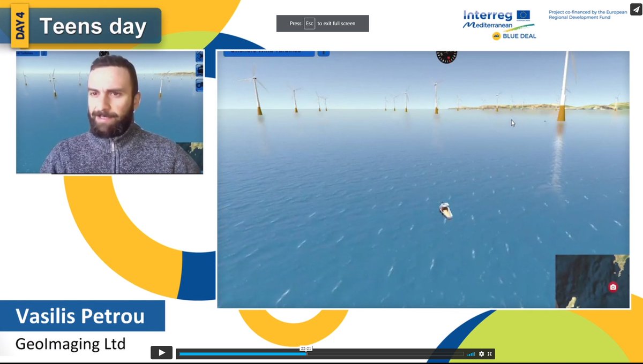Click the large turbine tower at right
This screenshot has height=364, width=643.
point(564,86)
